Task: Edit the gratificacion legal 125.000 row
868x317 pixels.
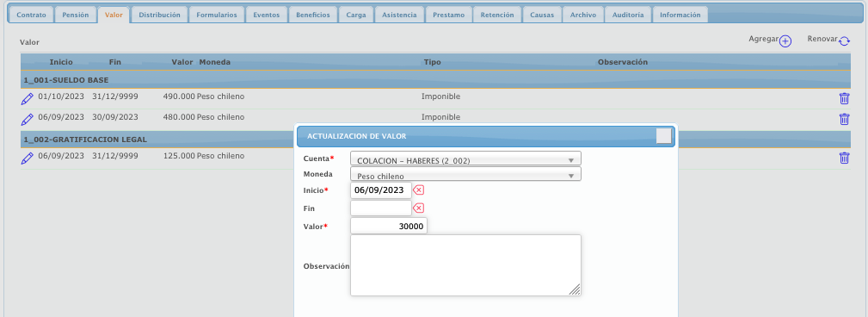Action: click(27, 158)
